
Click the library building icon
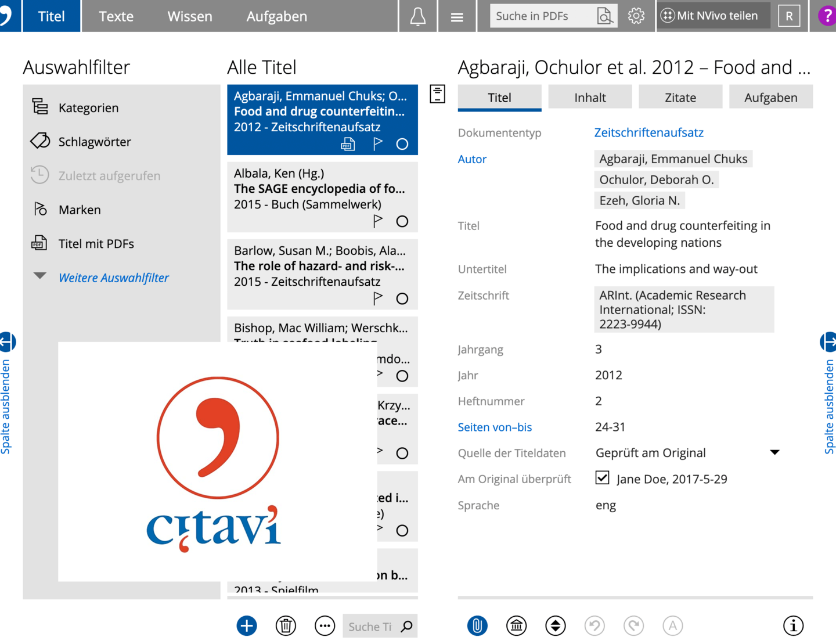(x=516, y=625)
